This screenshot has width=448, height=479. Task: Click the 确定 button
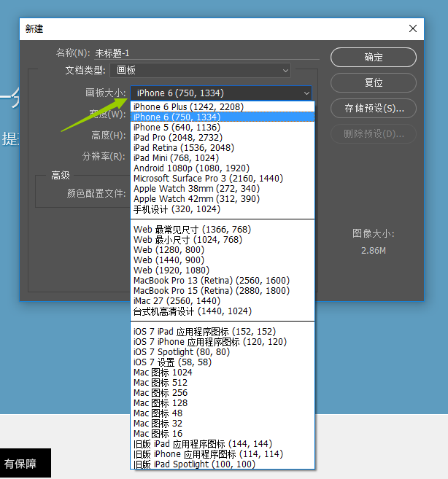click(373, 57)
